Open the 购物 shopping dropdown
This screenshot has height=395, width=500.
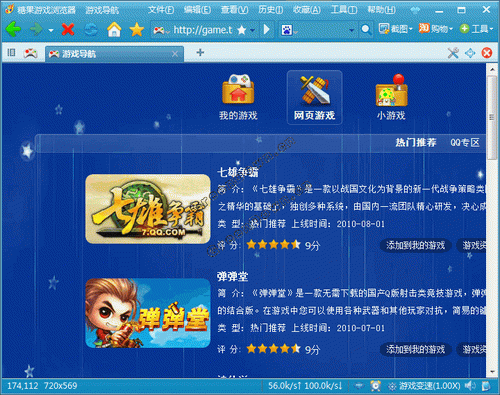coord(435,29)
